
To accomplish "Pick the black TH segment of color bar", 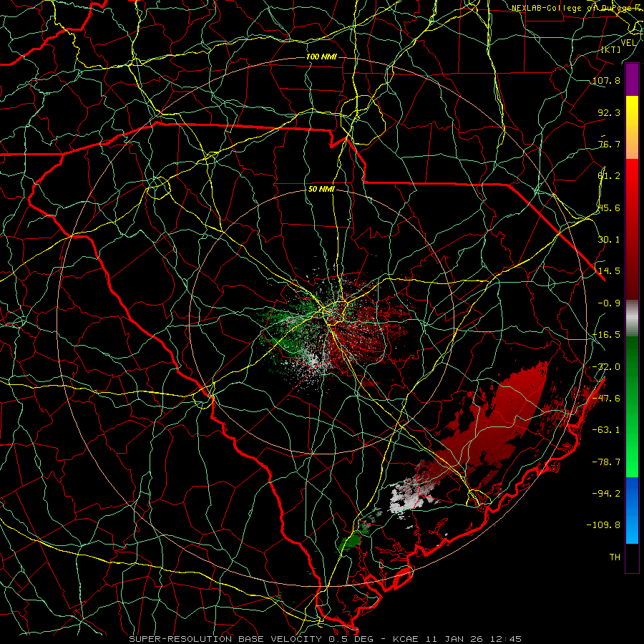I will pos(632,557).
